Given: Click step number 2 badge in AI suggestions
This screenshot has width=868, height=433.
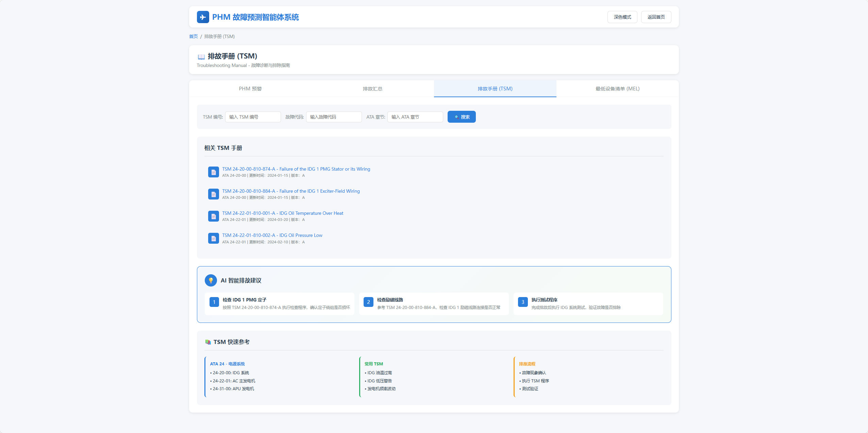Looking at the screenshot, I should [369, 302].
